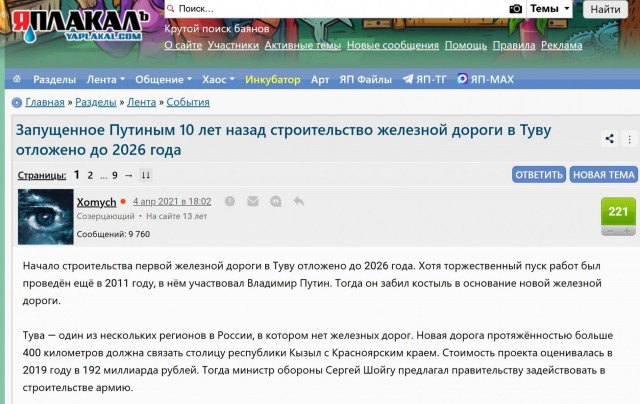Open the Участники link
This screenshot has height=404, width=640.
tap(233, 45)
